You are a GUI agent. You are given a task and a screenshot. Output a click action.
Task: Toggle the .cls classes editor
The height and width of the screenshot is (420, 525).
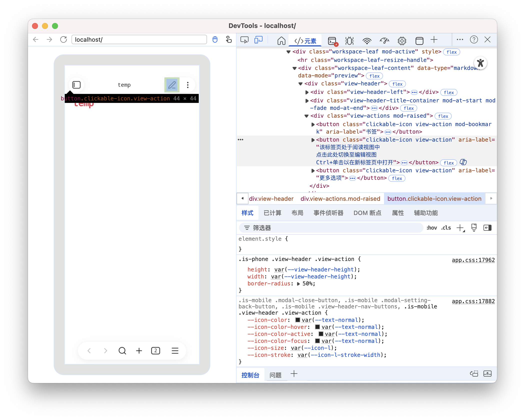click(446, 228)
